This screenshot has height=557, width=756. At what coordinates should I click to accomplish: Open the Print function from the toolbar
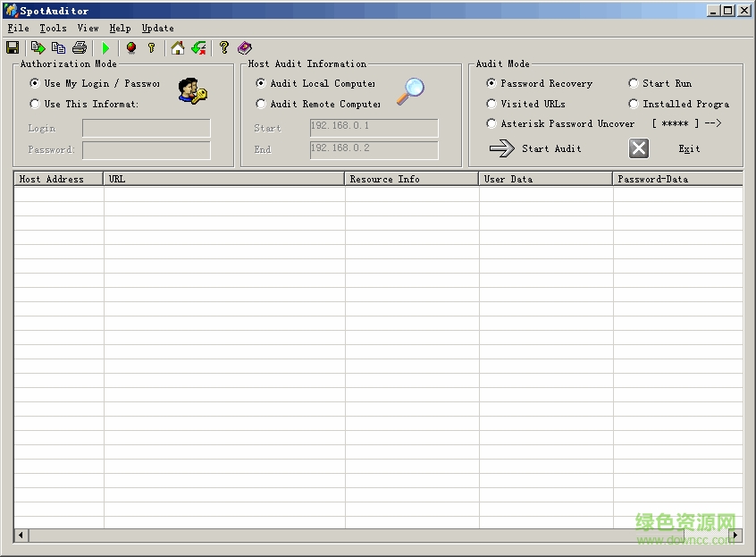79,47
